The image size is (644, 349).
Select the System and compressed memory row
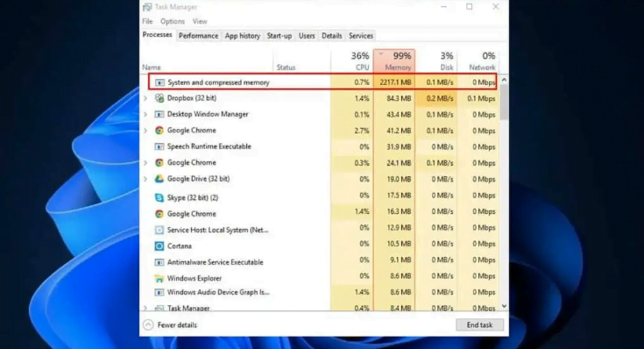(322, 82)
